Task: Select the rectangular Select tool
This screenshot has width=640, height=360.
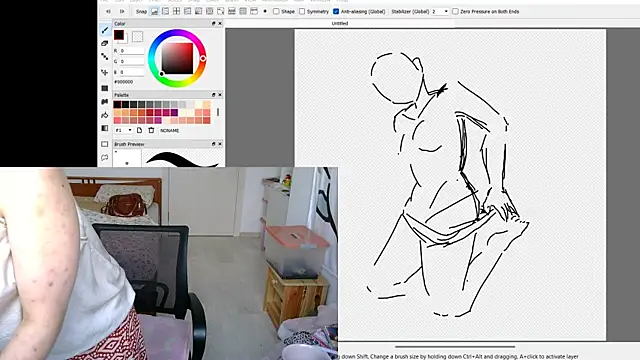Action: click(x=105, y=144)
